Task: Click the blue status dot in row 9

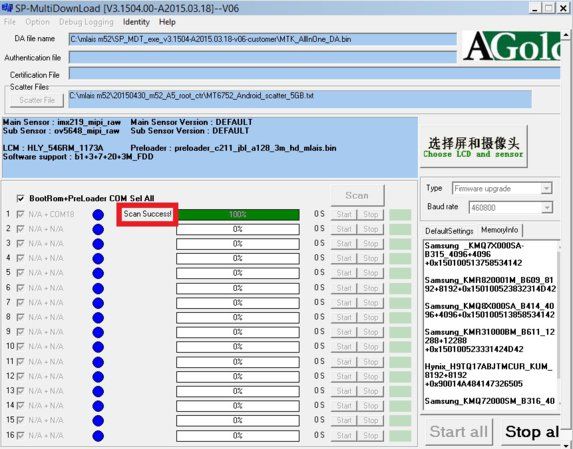Action: (98, 332)
